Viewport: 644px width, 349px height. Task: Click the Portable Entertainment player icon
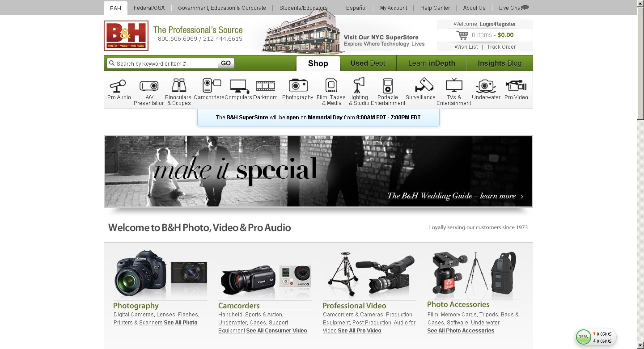click(x=388, y=85)
